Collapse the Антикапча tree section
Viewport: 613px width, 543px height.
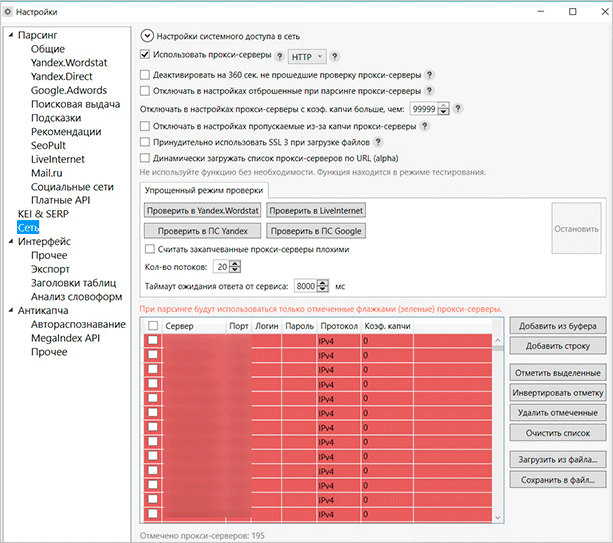[x=10, y=310]
